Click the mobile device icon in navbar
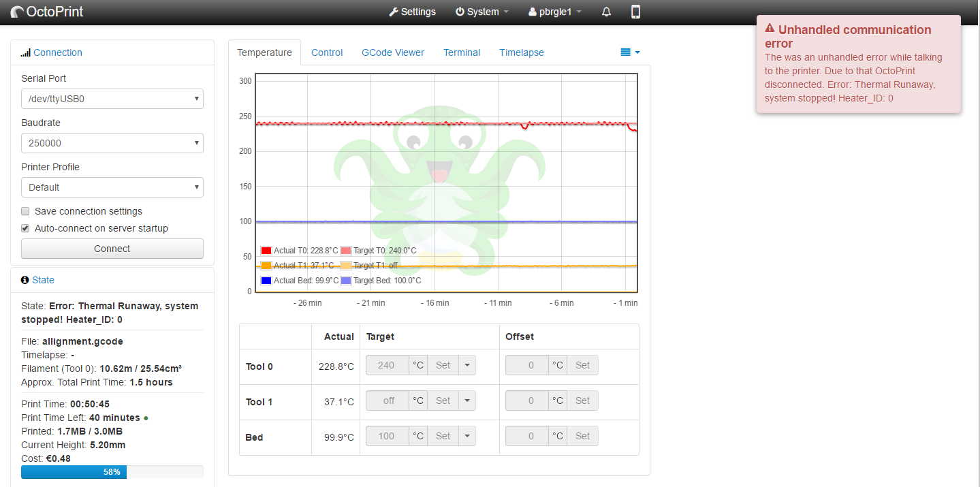Screen dimensions: 980x487 tap(635, 12)
